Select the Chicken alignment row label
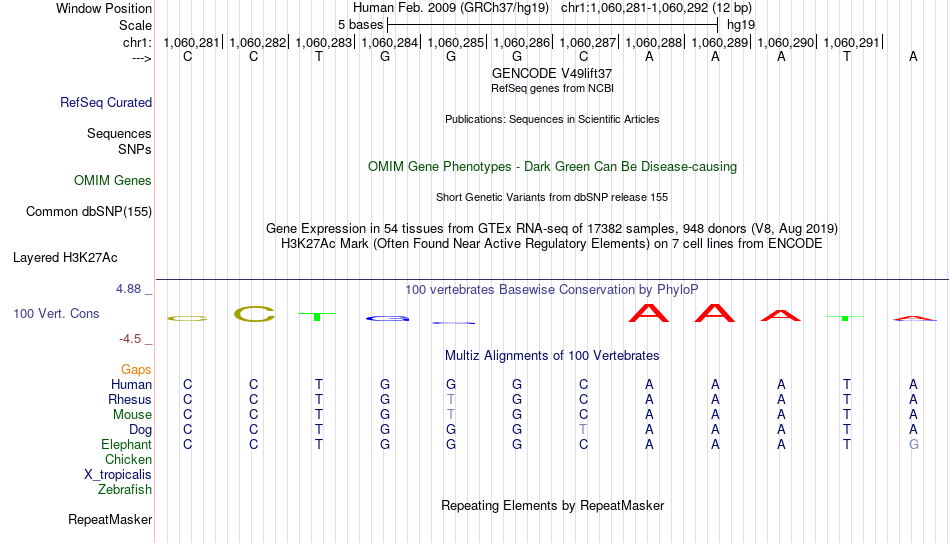The image size is (950, 543). [x=128, y=459]
